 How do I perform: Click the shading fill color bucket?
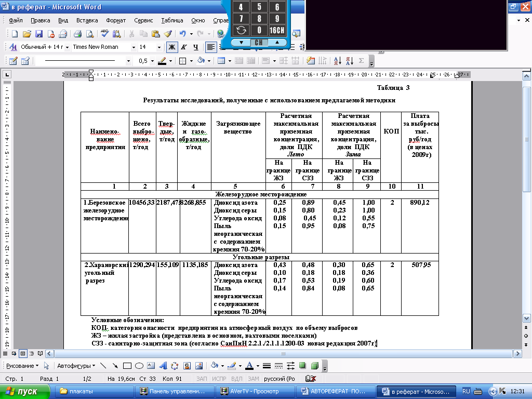coord(201,61)
